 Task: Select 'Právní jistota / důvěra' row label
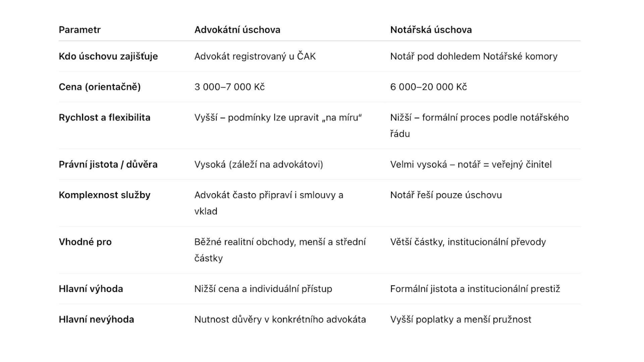(x=108, y=165)
